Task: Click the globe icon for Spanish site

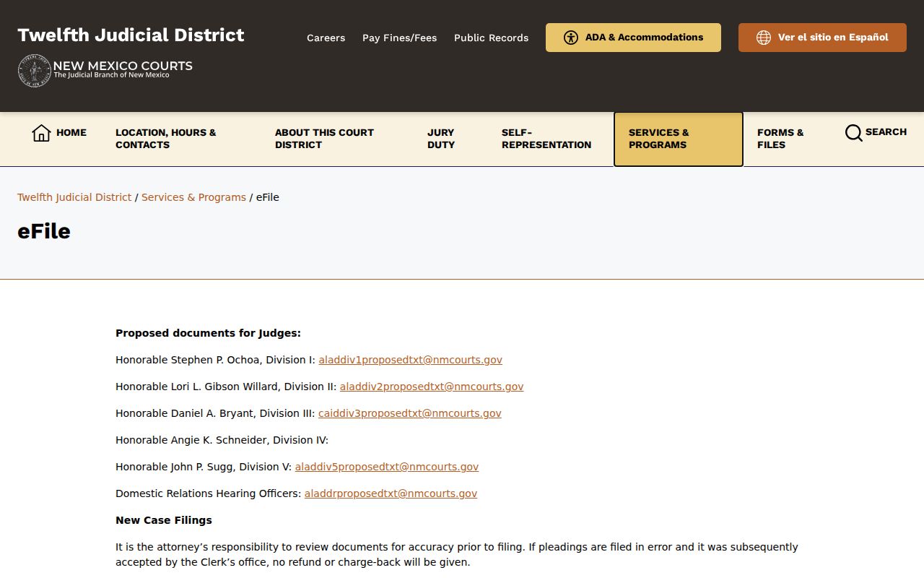Action: click(764, 38)
